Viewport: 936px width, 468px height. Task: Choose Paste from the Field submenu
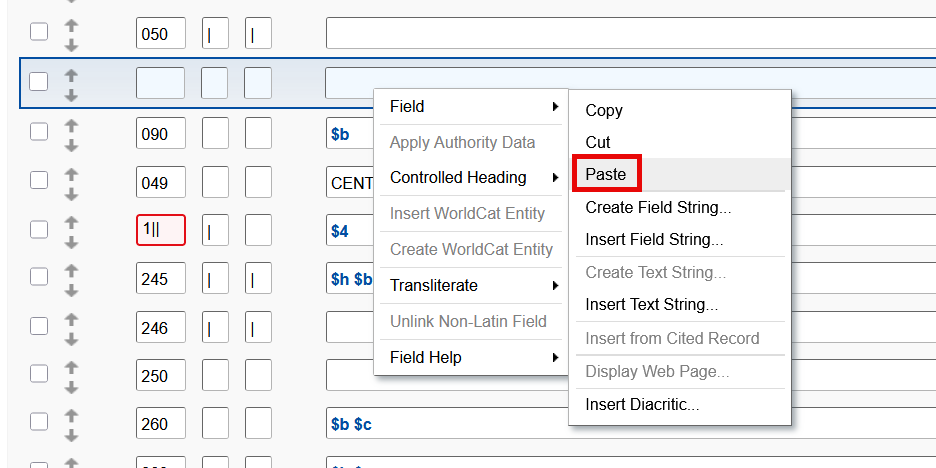point(606,174)
